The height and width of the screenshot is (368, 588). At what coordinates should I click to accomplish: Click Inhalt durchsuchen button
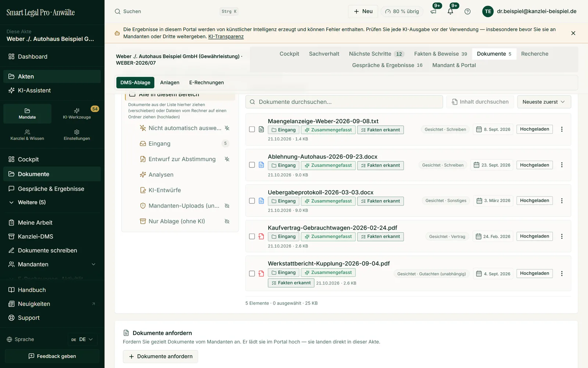tap(480, 102)
